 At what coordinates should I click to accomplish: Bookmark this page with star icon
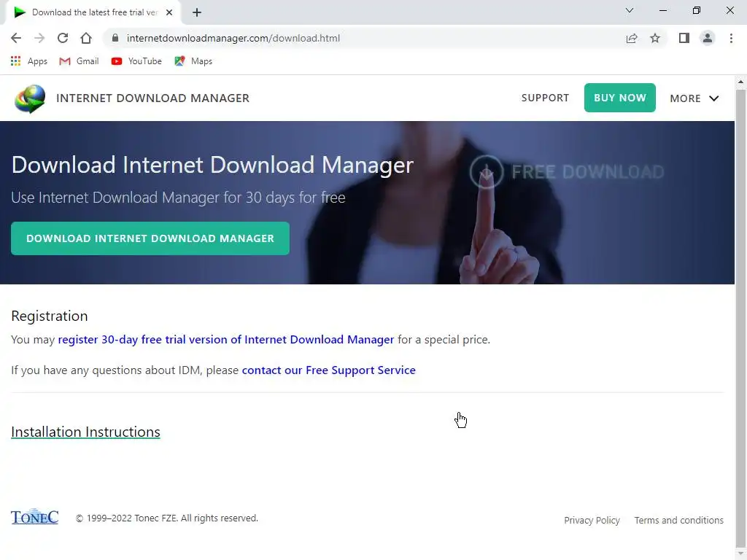(655, 38)
